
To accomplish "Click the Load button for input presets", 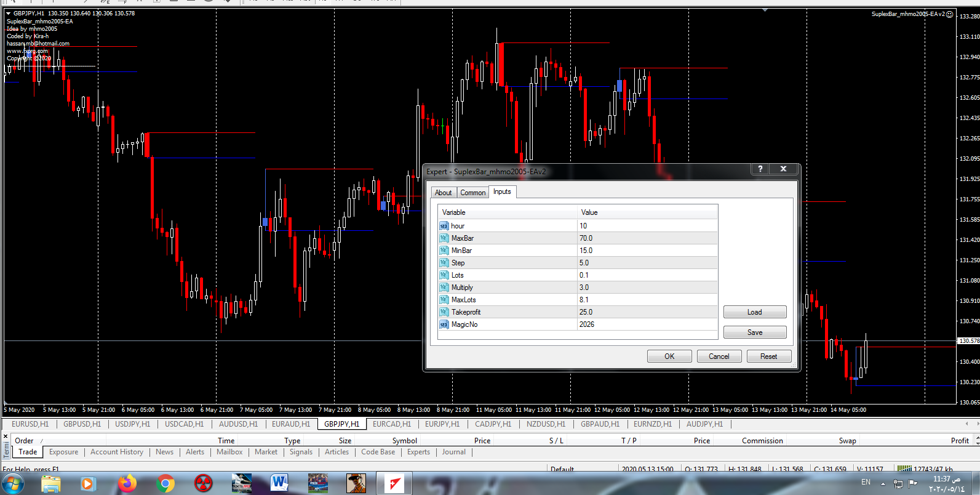I will click(754, 312).
